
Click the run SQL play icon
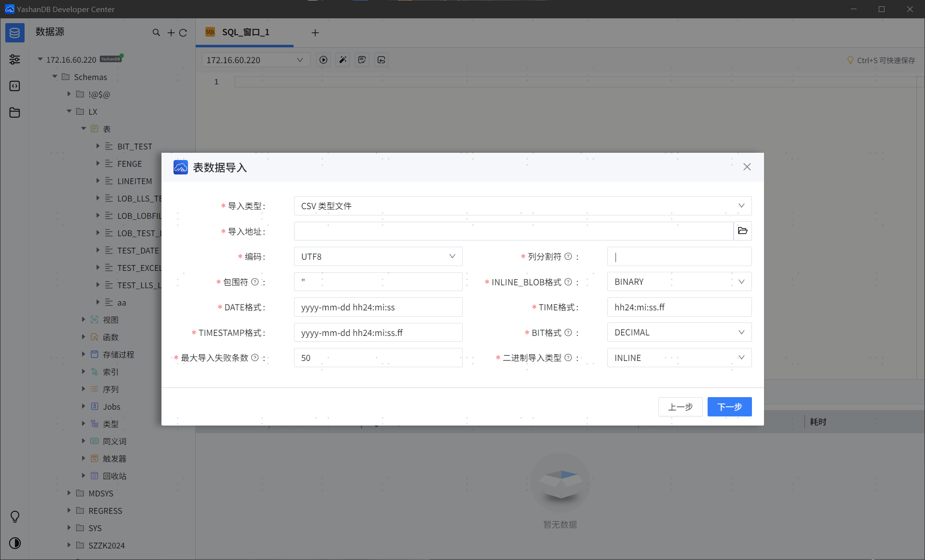click(x=323, y=60)
